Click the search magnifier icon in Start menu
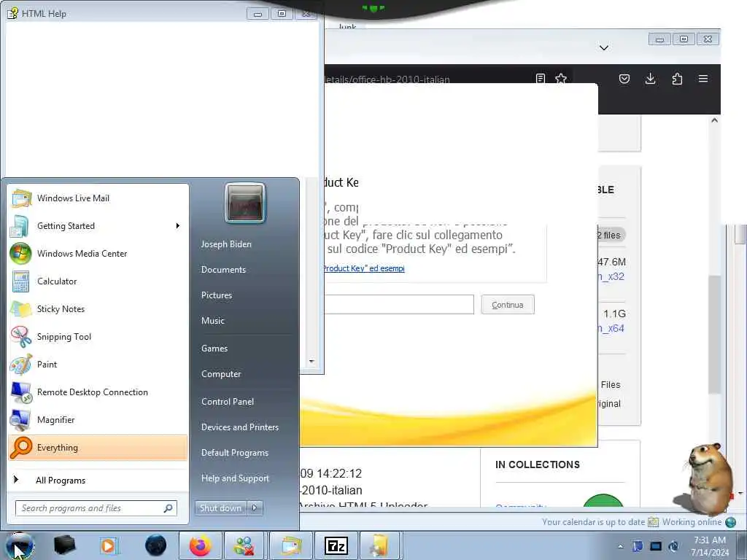 (168, 508)
